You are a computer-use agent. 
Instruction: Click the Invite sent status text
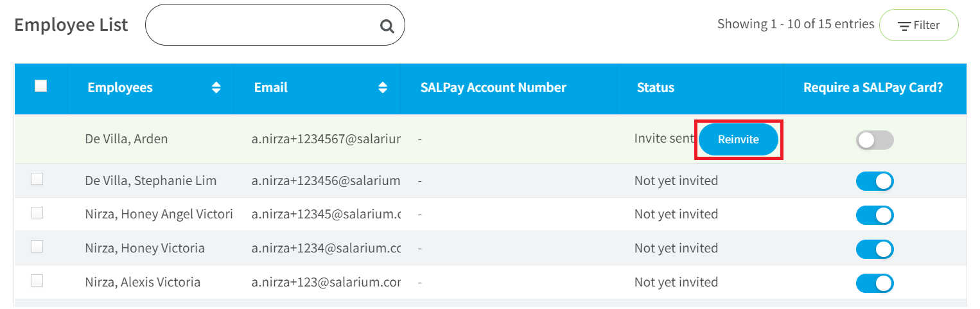coord(665,139)
